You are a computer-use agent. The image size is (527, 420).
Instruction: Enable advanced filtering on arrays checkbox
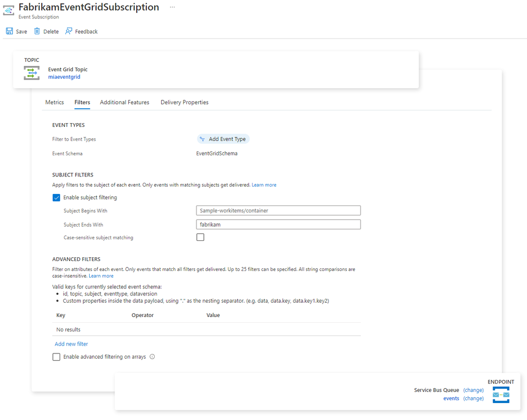pos(56,357)
